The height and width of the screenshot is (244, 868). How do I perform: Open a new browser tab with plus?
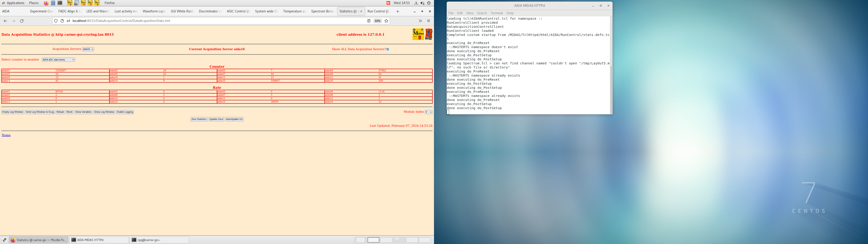point(398,12)
